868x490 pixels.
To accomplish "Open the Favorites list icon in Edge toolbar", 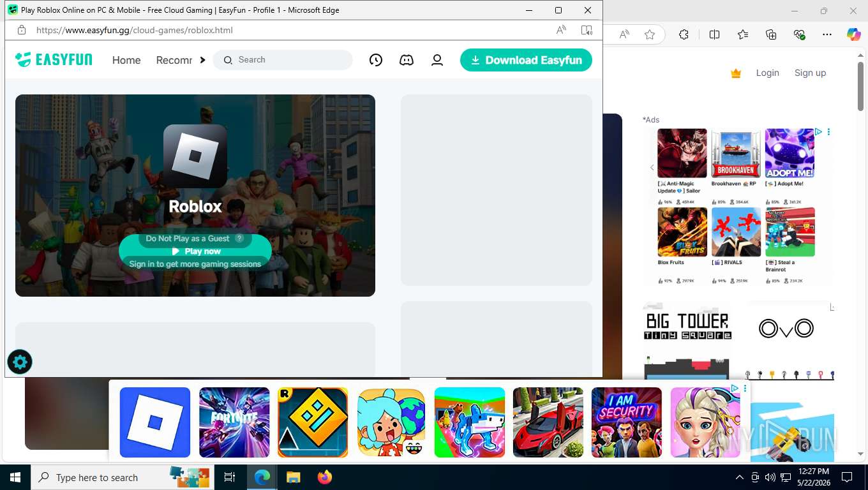I will pyautogui.click(x=743, y=34).
